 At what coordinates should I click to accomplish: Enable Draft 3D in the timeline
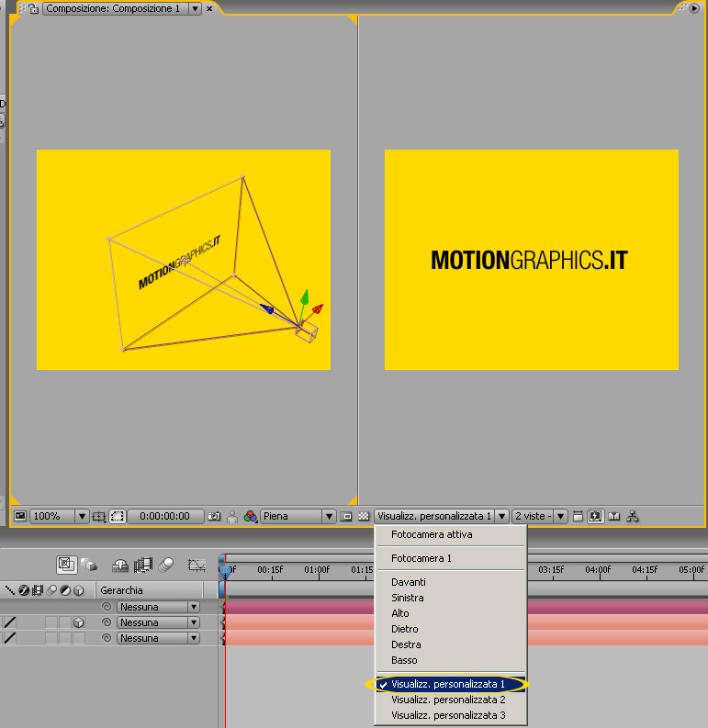point(89,565)
